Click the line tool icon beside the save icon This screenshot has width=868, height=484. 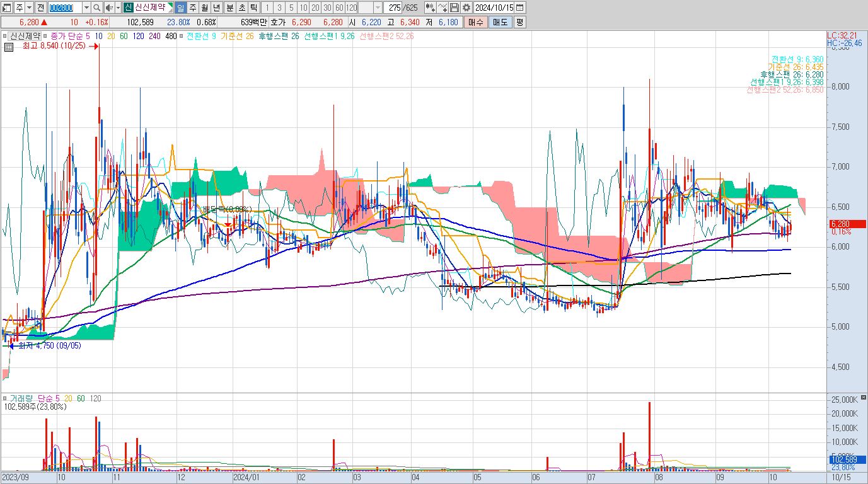(443, 8)
